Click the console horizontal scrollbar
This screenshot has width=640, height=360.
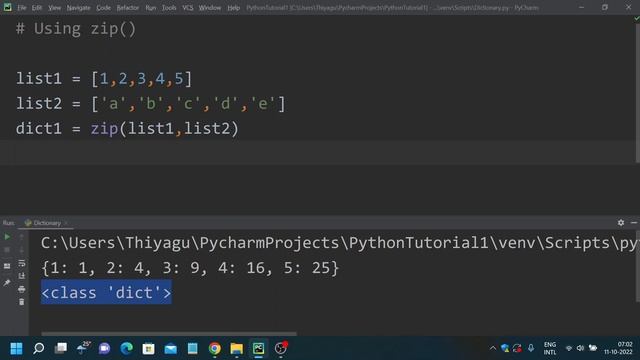[169, 333]
